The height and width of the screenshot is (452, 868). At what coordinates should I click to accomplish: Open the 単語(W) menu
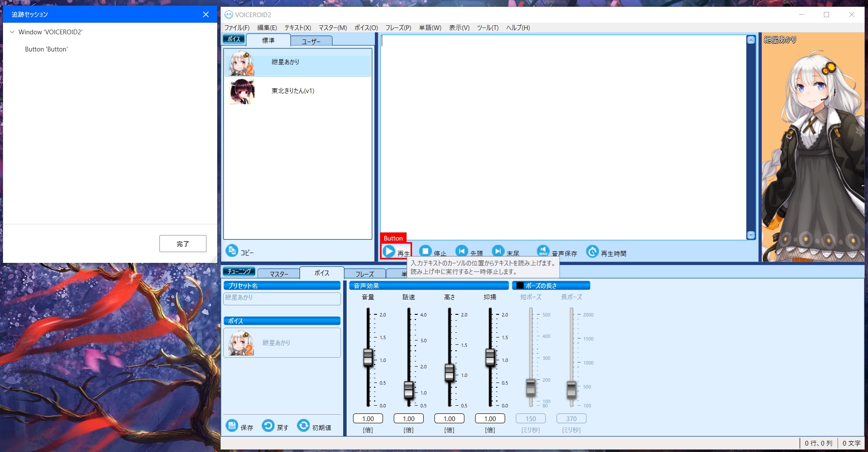tap(430, 27)
